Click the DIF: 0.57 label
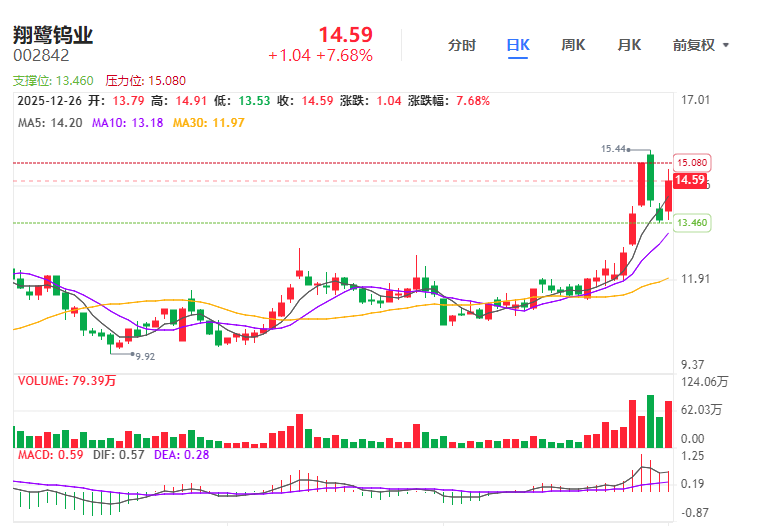Viewport: 777px width, 526px height. [x=118, y=455]
